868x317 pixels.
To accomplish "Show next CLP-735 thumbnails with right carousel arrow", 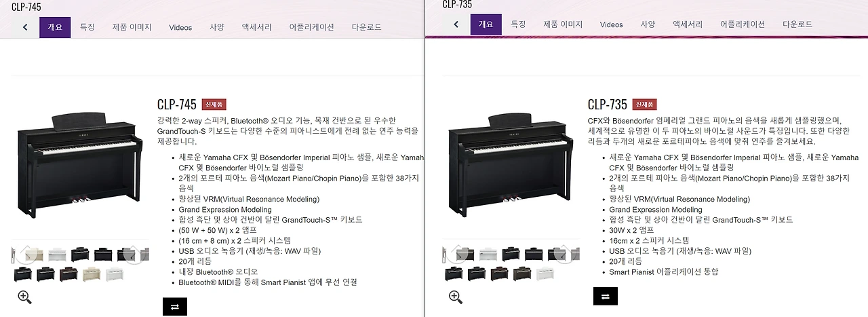I will tap(563, 255).
